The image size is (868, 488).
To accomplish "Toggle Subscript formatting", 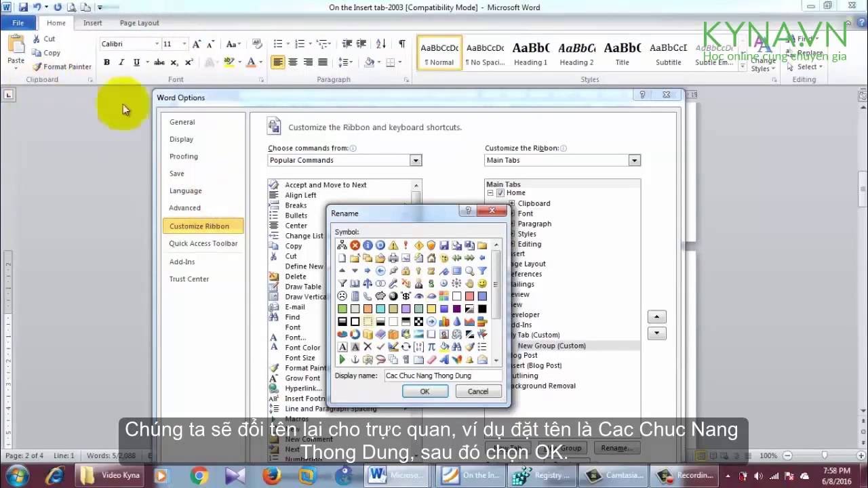I will coord(174,62).
